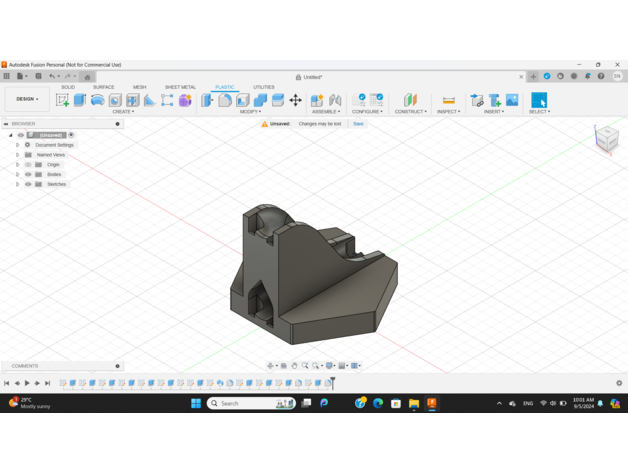This screenshot has width=628, height=472.
Task: Click the ViewCube in the viewport corner
Action: pos(606,139)
